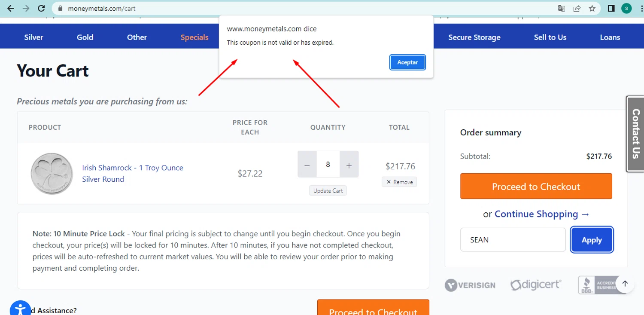Click the address bar lock icon
Image resolution: width=644 pixels, height=315 pixels.
click(x=60, y=8)
